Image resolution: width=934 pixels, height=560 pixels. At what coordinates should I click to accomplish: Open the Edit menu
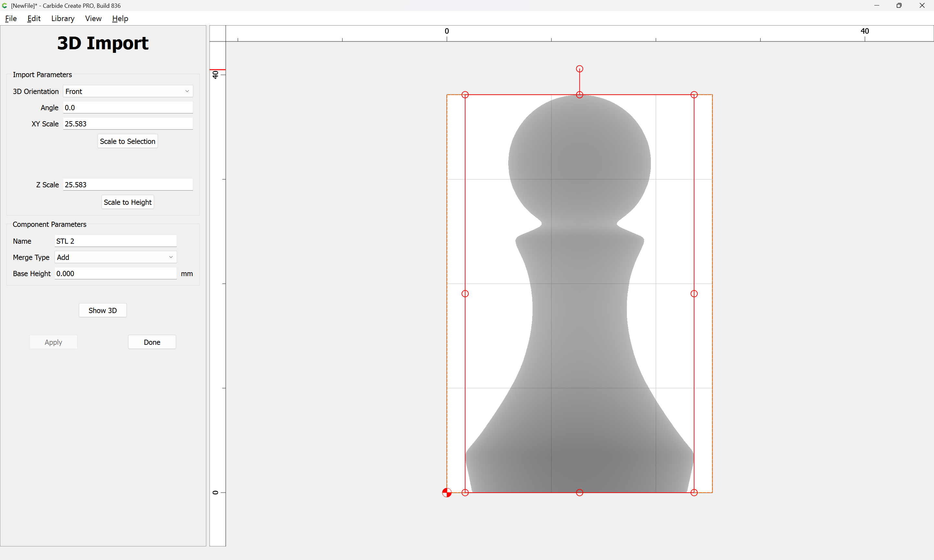point(34,18)
